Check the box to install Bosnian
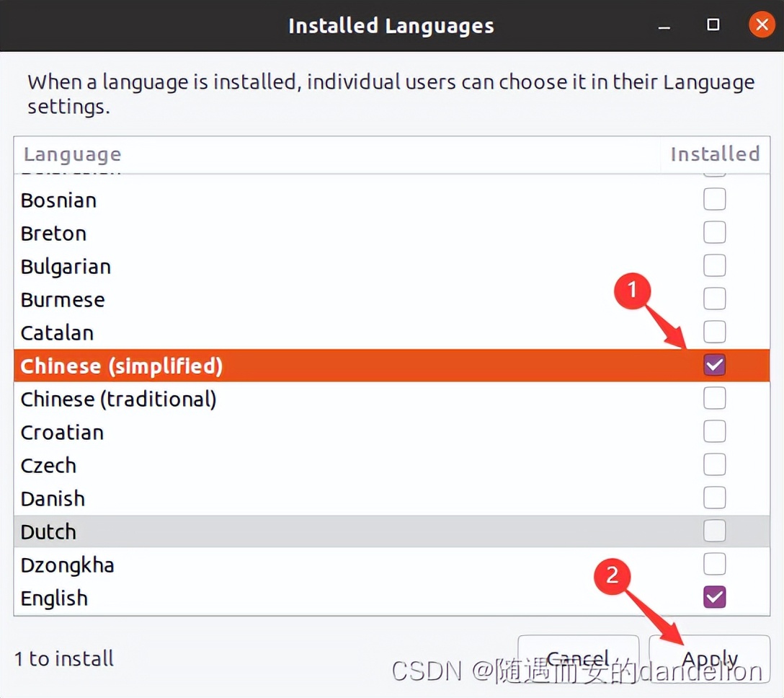 [714, 199]
